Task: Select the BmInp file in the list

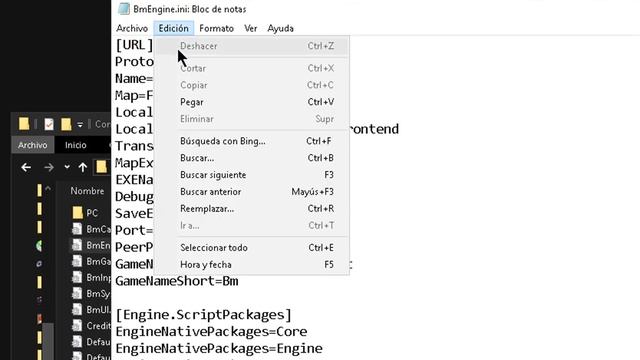Action: [x=90, y=278]
